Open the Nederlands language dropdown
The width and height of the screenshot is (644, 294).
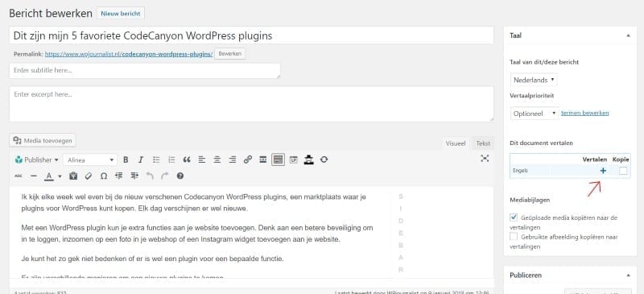pos(534,80)
